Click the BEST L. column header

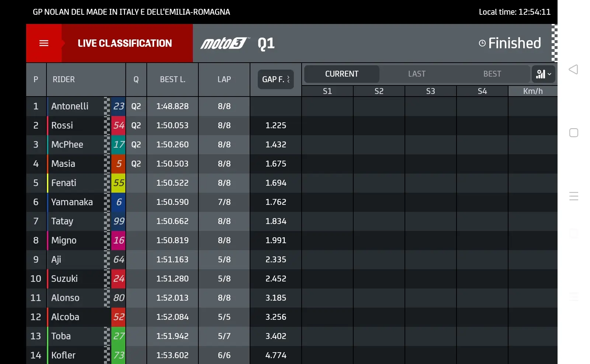[173, 80]
